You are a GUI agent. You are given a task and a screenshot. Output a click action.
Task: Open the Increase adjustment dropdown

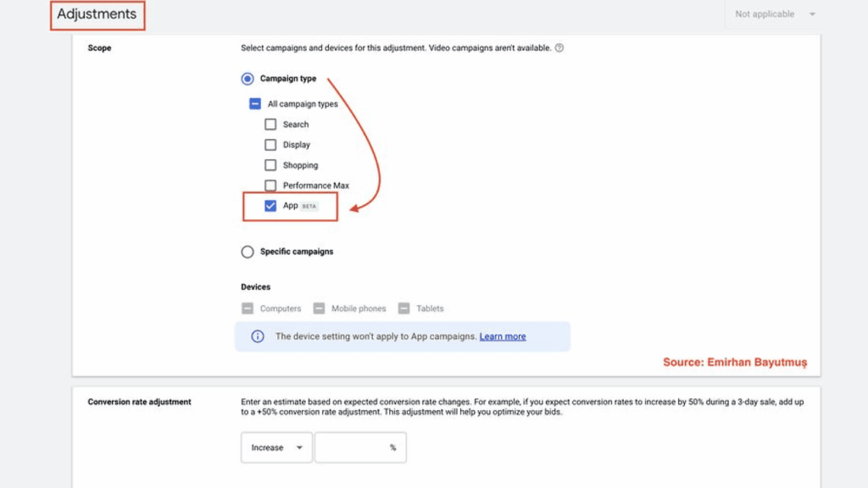click(276, 447)
